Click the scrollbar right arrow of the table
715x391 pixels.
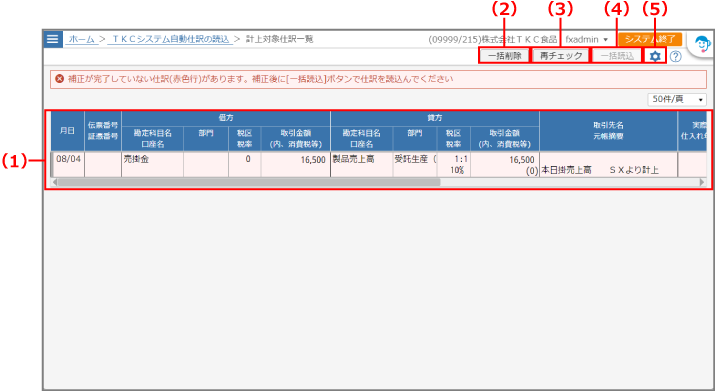pyautogui.click(x=702, y=182)
